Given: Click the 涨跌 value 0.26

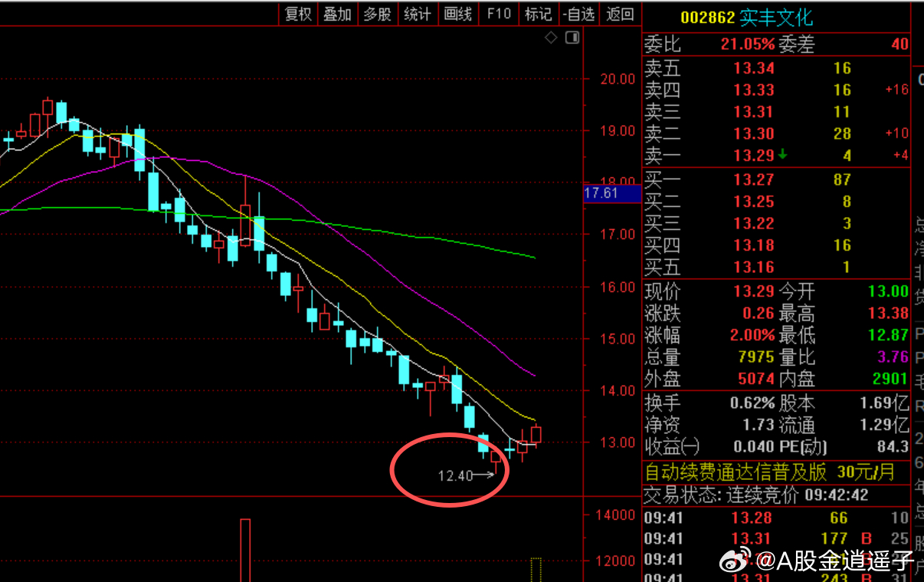Looking at the screenshot, I should (x=759, y=314).
